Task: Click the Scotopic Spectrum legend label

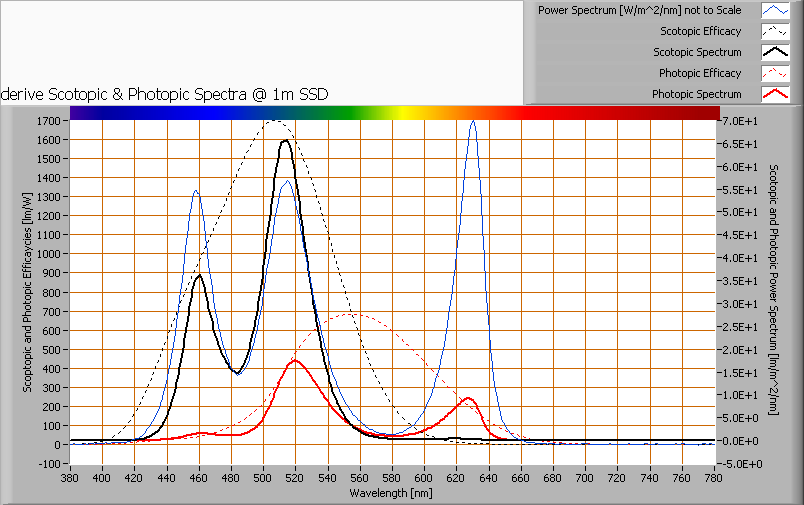Action: tap(697, 52)
